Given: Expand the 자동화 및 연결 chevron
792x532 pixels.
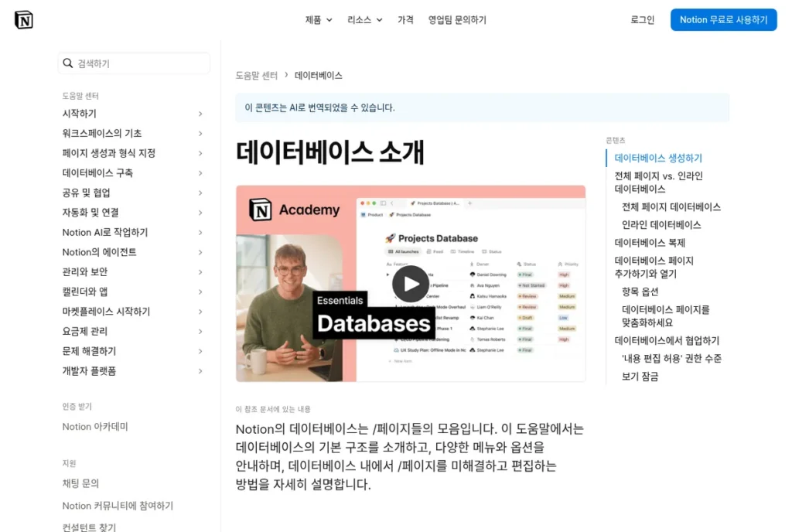Looking at the screenshot, I should click(200, 213).
